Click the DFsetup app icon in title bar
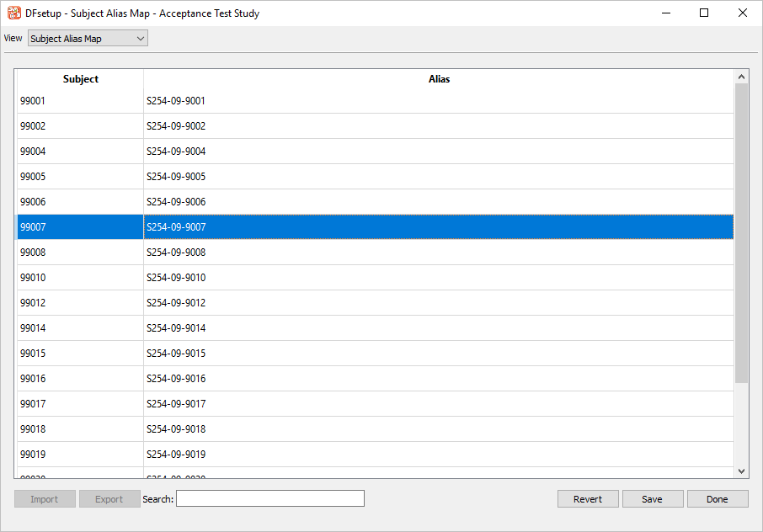 [x=14, y=13]
